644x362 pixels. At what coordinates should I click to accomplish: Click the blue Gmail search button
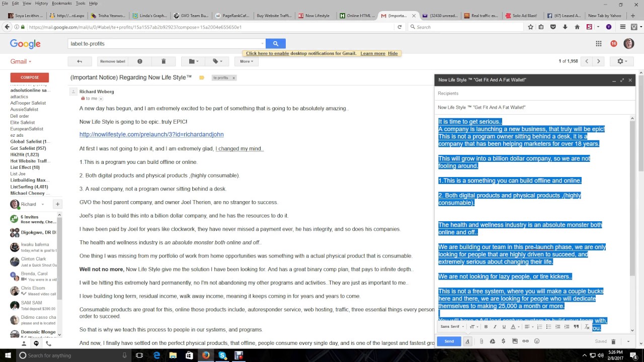point(276,44)
